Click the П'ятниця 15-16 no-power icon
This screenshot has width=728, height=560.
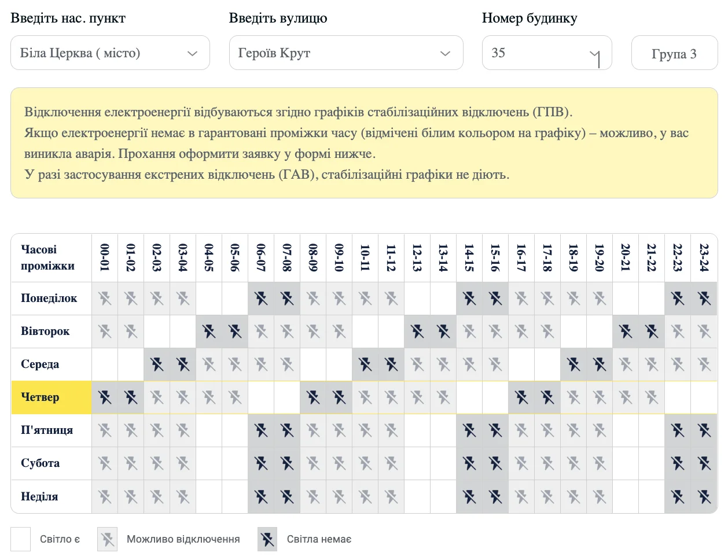coord(495,430)
